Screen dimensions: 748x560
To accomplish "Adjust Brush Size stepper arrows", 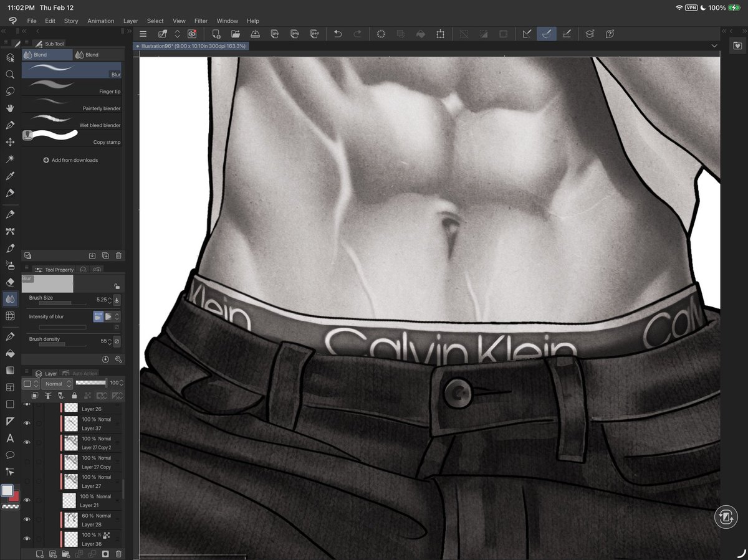I will tap(110, 300).
